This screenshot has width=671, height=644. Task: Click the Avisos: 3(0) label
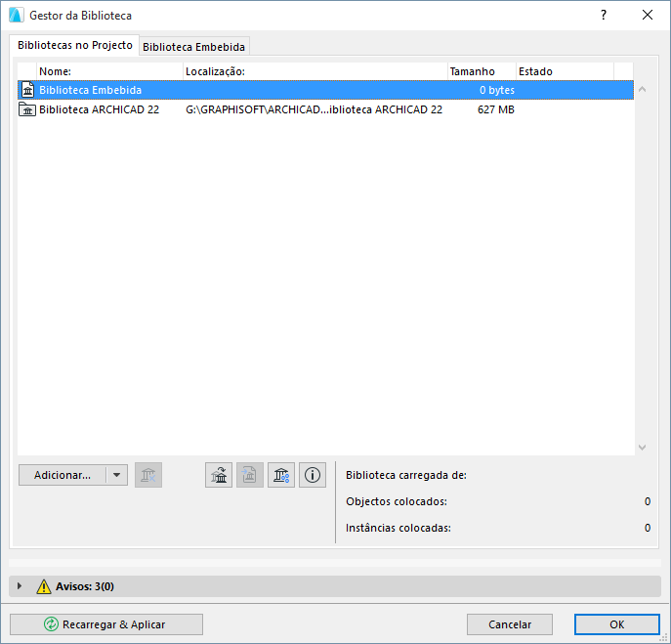pos(85,586)
